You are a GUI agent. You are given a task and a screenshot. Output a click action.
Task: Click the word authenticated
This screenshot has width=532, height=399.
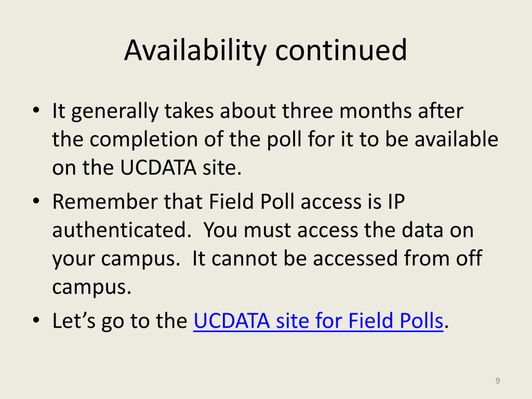(x=122, y=230)
